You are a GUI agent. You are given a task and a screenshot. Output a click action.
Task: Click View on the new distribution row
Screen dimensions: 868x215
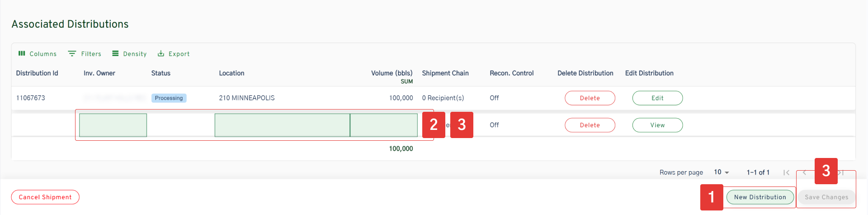657,125
